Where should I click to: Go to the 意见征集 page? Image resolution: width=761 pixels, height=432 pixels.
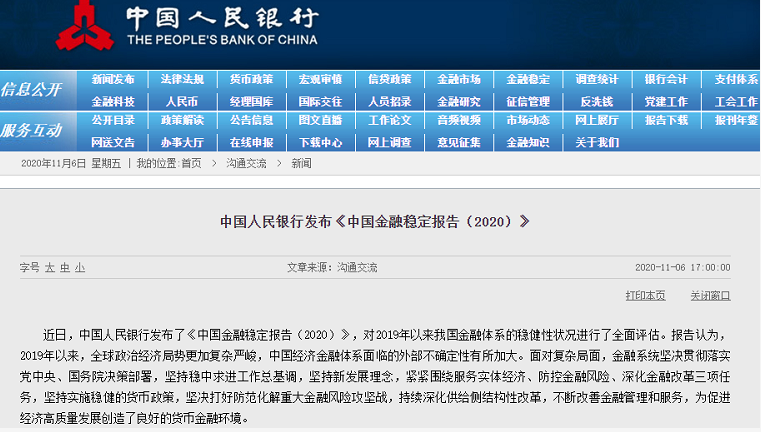tap(458, 142)
